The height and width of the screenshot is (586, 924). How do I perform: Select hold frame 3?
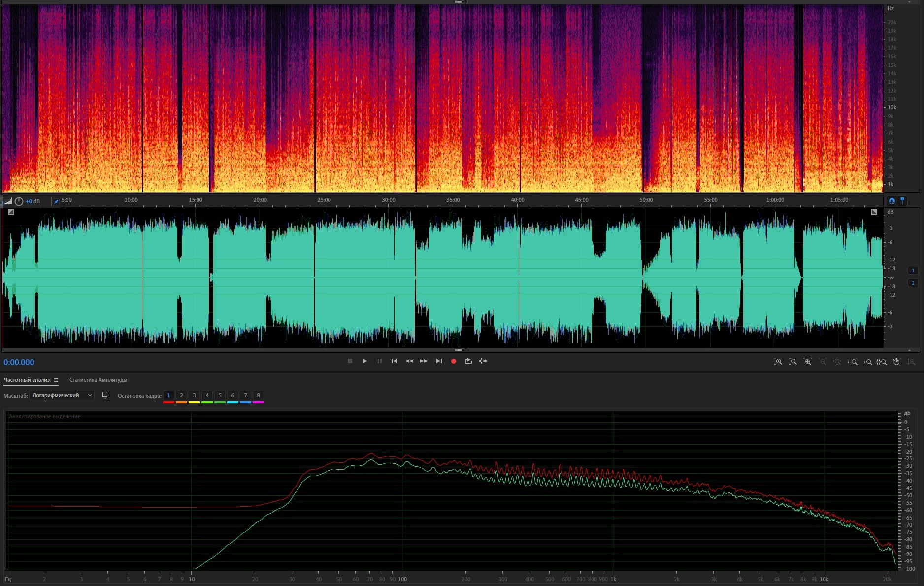[194, 395]
